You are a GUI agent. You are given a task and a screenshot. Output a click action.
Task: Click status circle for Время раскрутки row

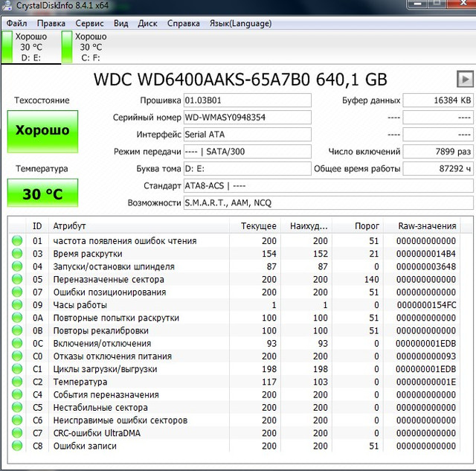(17, 253)
